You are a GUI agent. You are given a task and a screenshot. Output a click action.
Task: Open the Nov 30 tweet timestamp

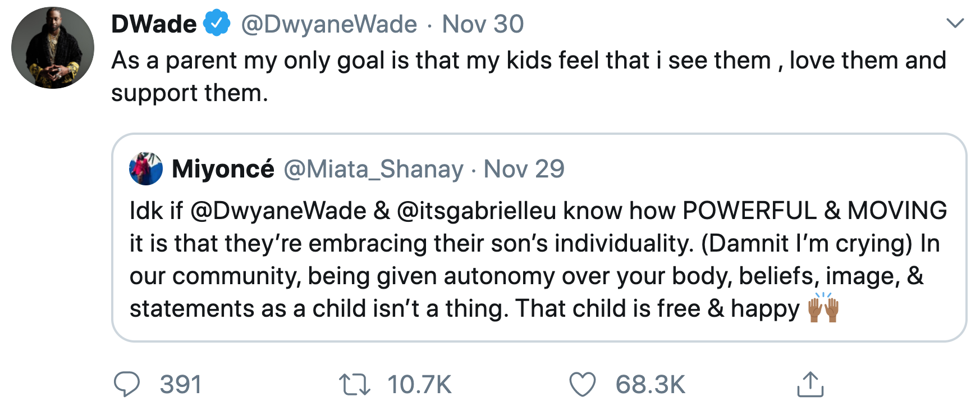483,24
